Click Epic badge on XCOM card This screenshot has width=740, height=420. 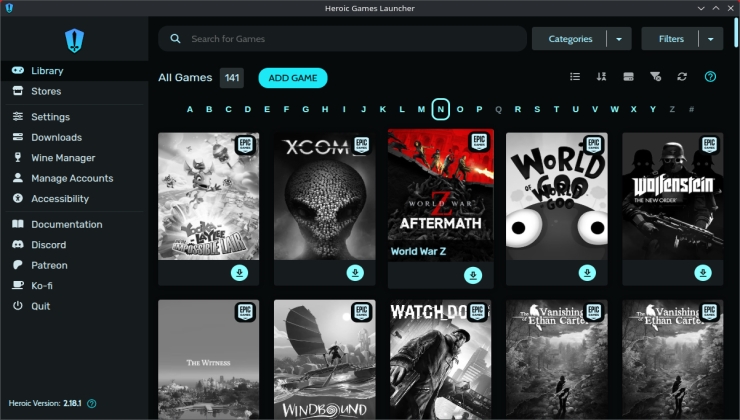pos(362,144)
